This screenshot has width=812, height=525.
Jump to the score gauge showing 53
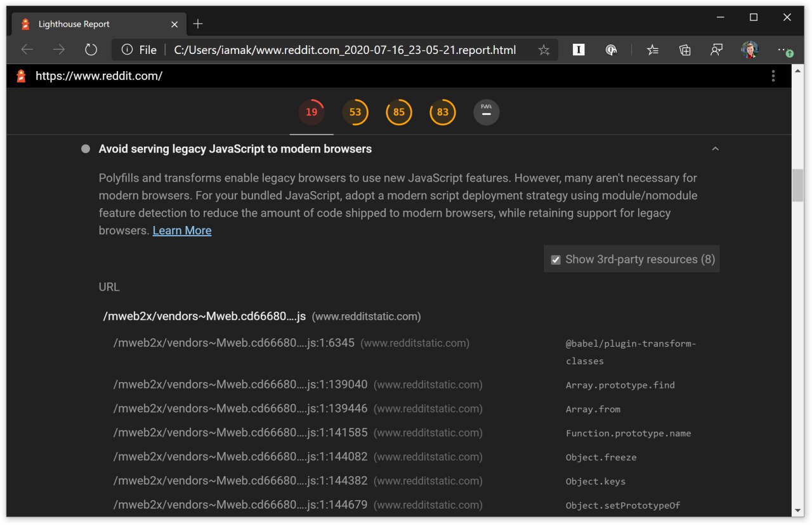tap(355, 112)
